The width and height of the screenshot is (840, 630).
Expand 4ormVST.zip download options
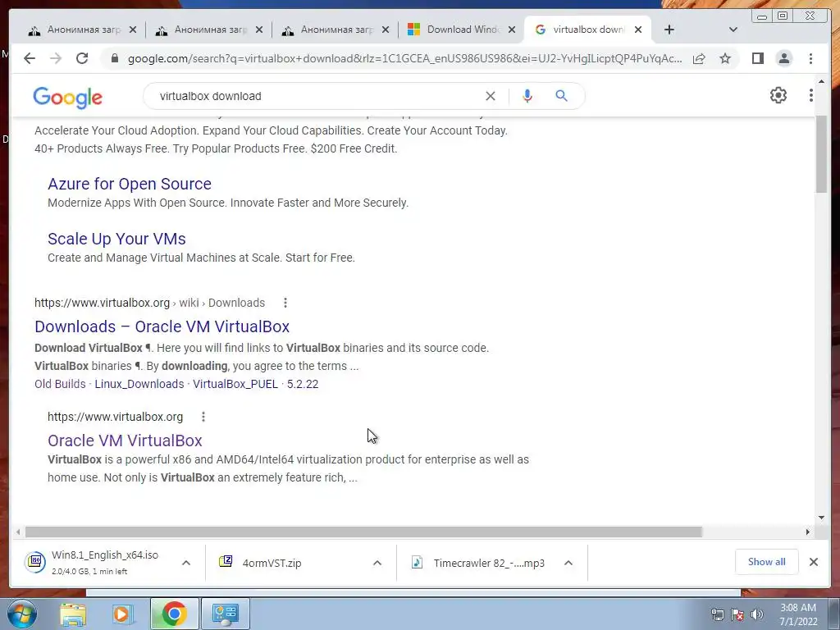click(377, 563)
